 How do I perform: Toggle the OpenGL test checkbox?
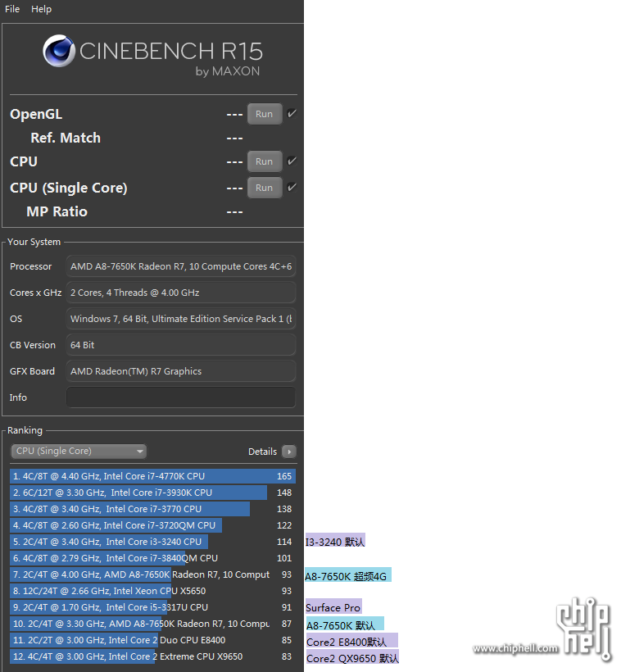pos(292,114)
